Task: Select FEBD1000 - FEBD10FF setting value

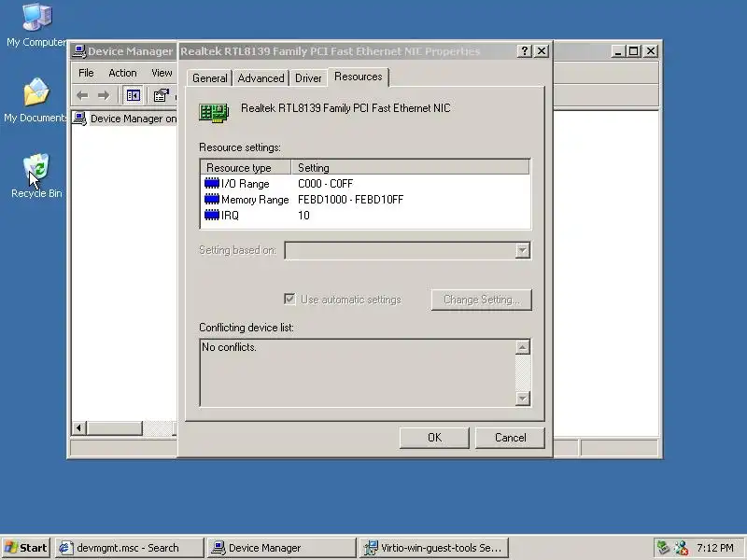Action: pos(351,199)
